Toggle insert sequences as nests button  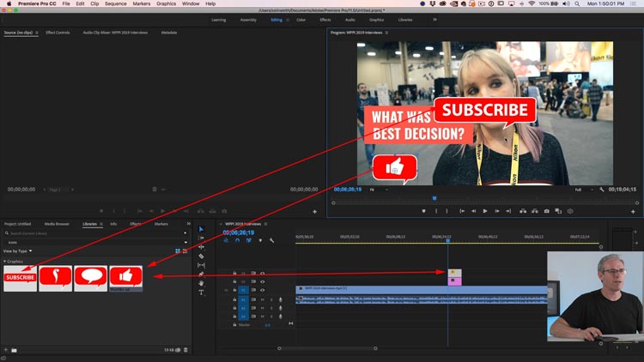pyautogui.click(x=226, y=240)
